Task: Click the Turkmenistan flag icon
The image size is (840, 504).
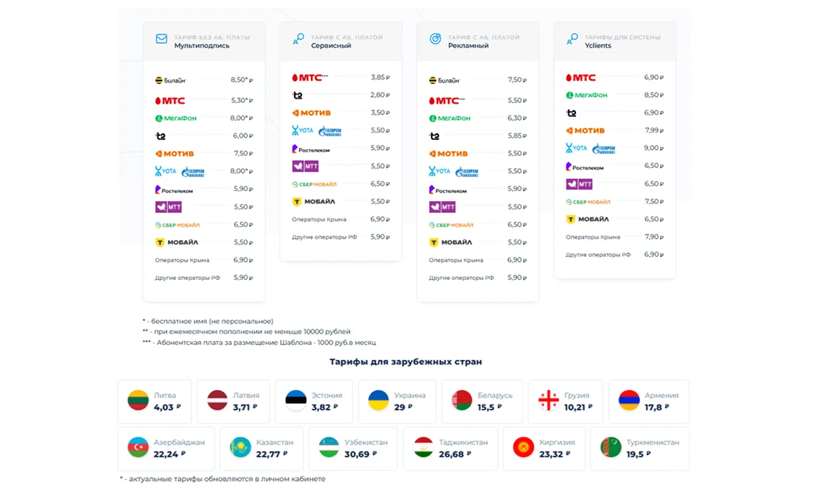Action: pyautogui.click(x=610, y=447)
